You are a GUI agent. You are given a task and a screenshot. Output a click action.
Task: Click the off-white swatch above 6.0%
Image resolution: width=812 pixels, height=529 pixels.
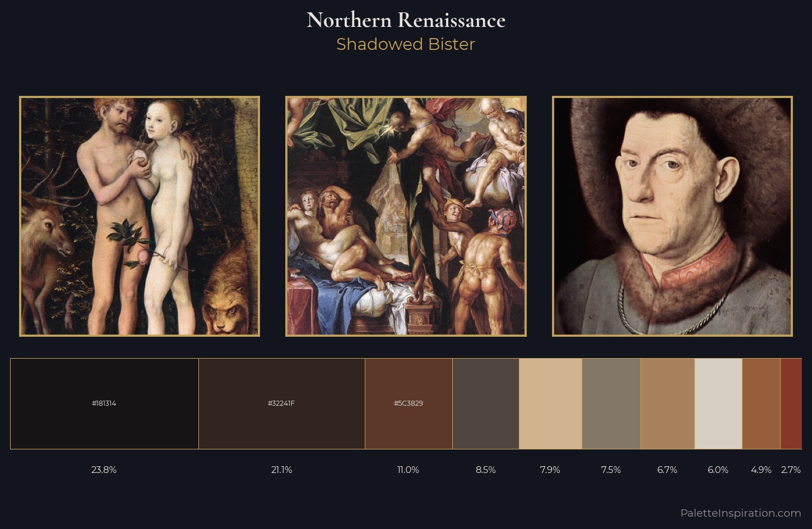(718, 403)
